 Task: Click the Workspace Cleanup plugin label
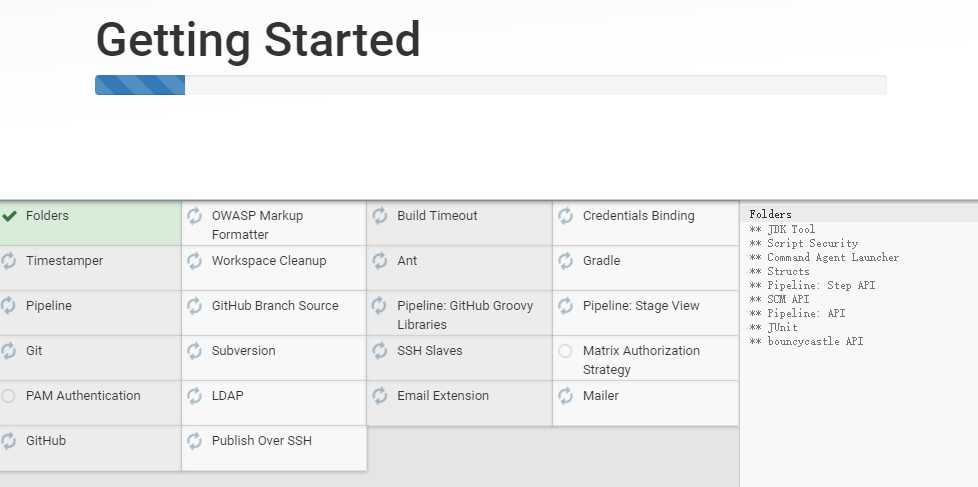[269, 261]
